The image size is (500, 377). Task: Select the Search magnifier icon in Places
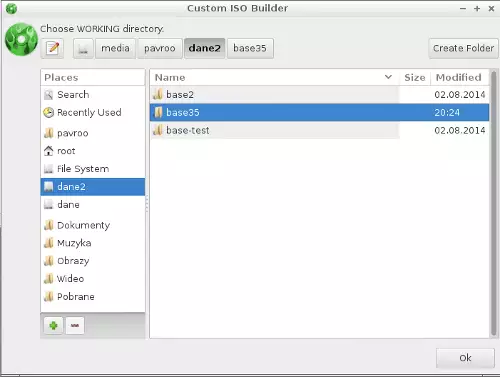pyautogui.click(x=49, y=95)
